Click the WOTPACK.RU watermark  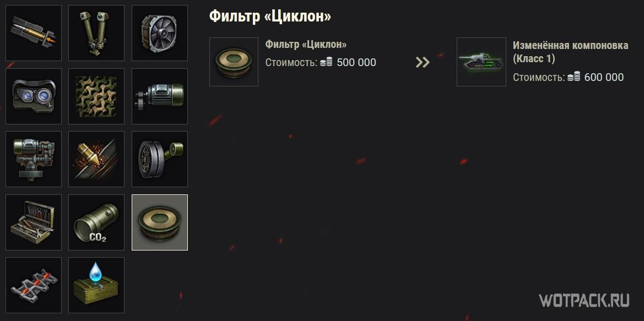584,300
